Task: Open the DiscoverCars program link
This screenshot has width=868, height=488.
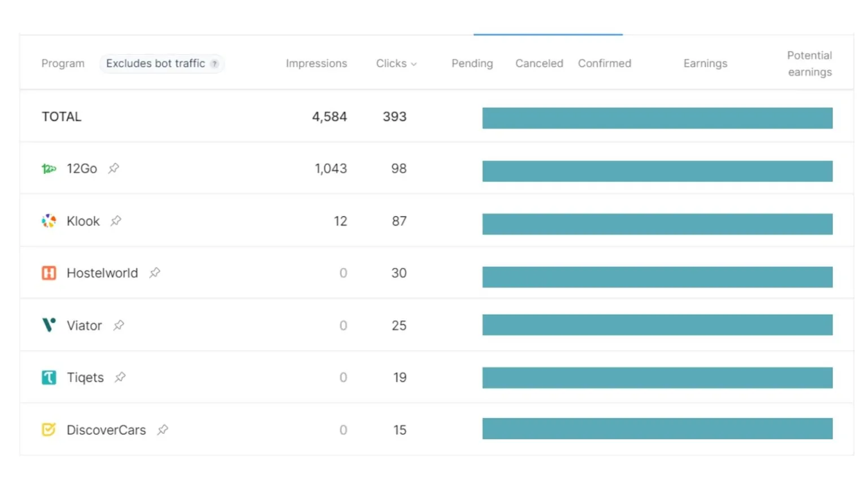Action: [x=106, y=430]
